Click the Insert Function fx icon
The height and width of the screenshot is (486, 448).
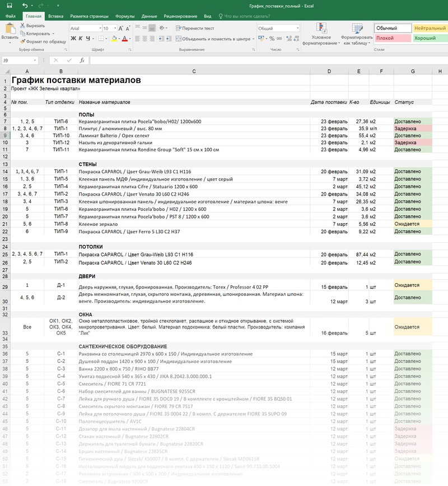point(82,61)
